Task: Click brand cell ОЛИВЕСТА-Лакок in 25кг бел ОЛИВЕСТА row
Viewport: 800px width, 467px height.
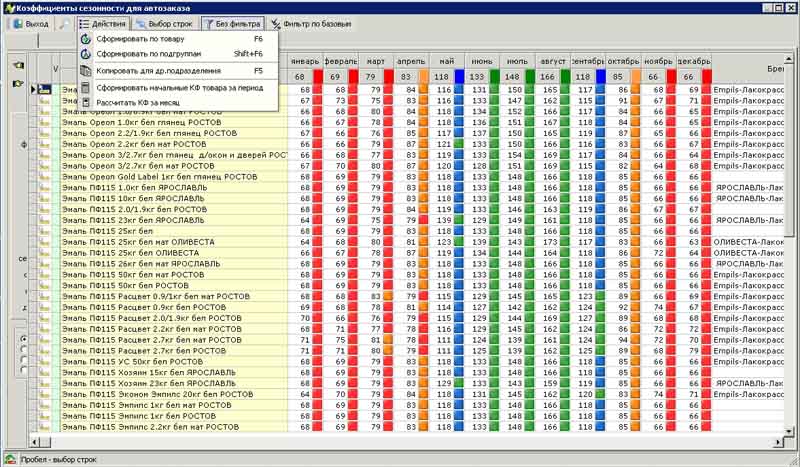Action: 748,253
